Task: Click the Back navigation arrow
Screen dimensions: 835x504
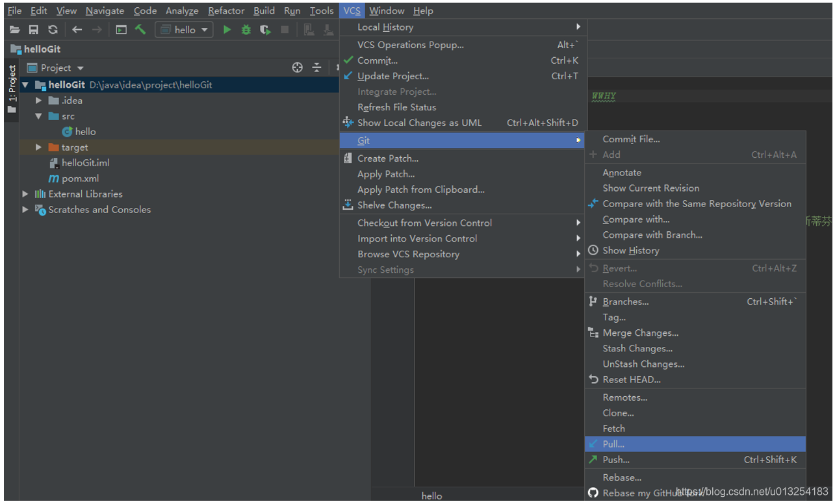Action: (x=77, y=30)
